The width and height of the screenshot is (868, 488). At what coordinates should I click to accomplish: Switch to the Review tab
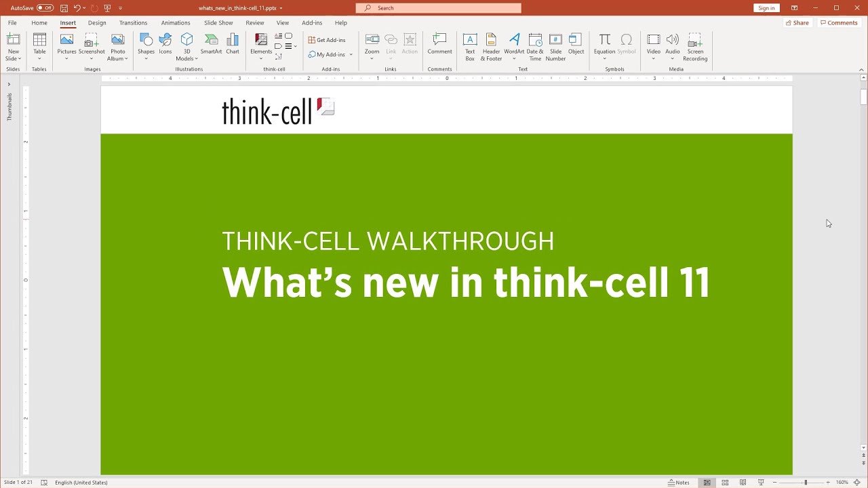coord(255,23)
